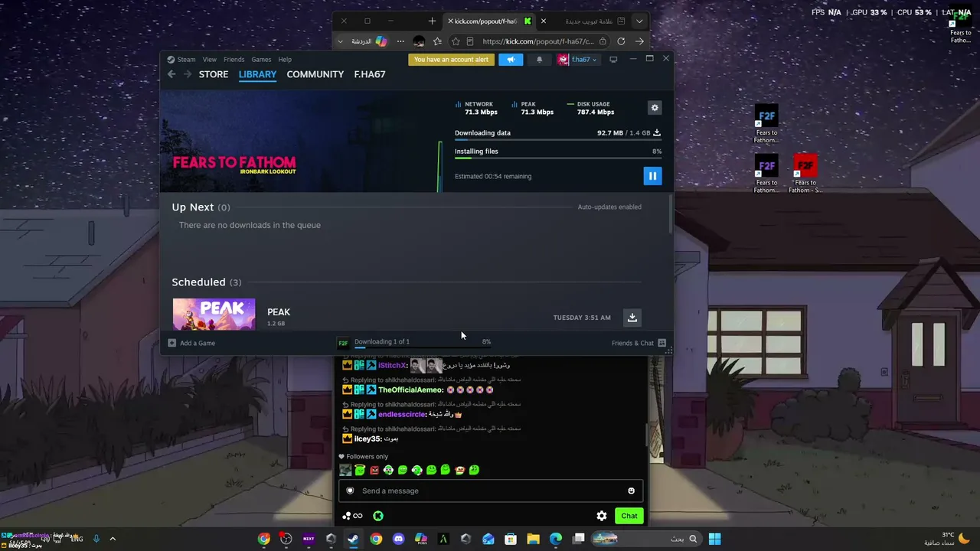Open the f.ha67 account dropdown
Viewport: 980px width, 551px height.
click(x=578, y=60)
